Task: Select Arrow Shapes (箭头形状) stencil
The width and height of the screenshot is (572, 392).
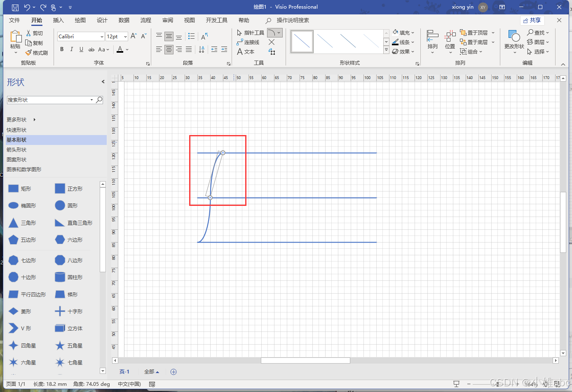Action: tap(16, 149)
